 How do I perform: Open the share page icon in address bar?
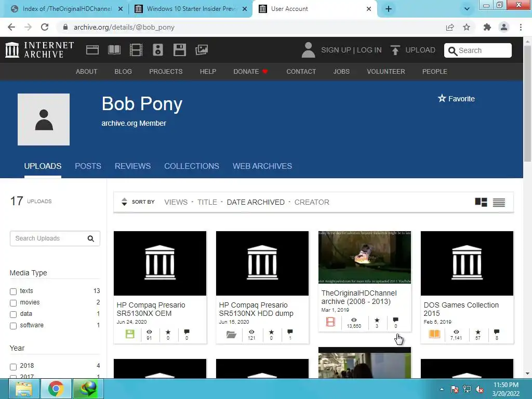[450, 27]
